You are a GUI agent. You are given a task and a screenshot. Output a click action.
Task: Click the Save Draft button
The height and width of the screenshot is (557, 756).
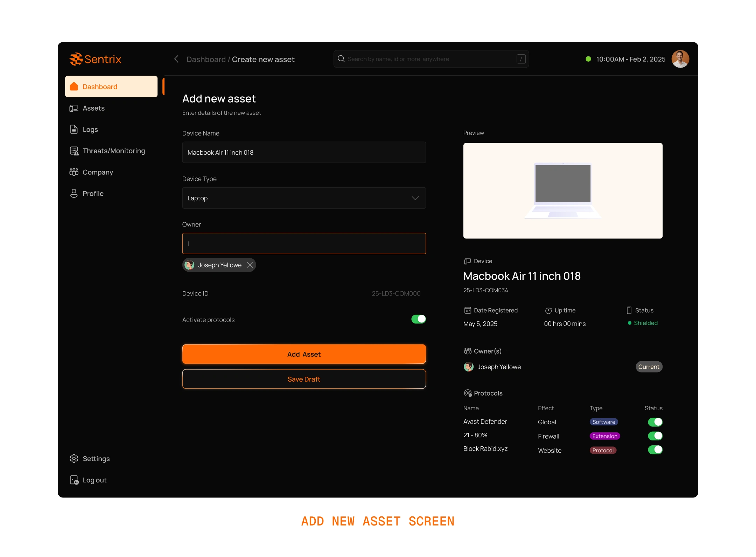pos(304,379)
